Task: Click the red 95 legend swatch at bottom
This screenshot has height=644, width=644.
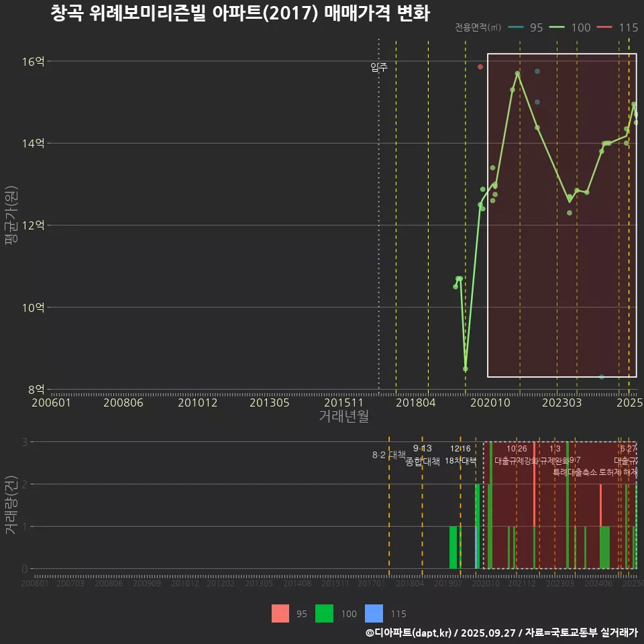Action: [x=280, y=613]
